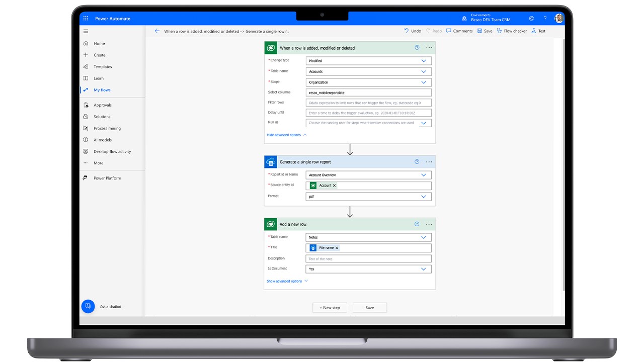The width and height of the screenshot is (644, 362).
Task: Open more options for Generate report card
Action: 429,162
